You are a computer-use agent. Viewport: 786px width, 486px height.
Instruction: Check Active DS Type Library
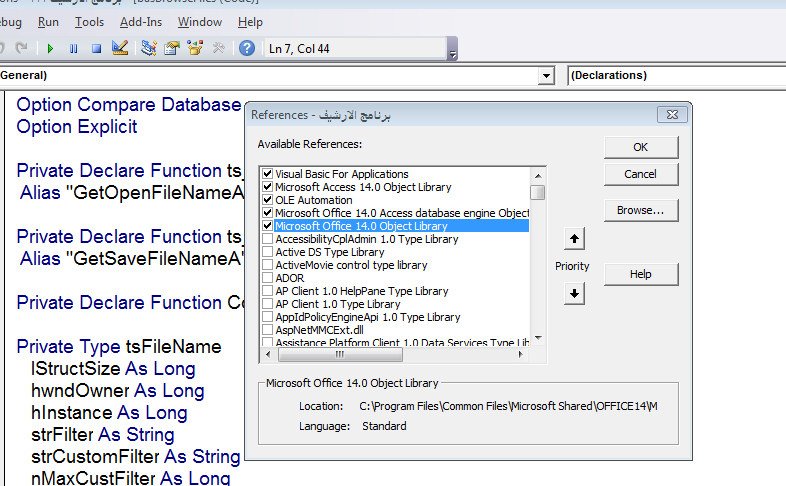point(266,252)
